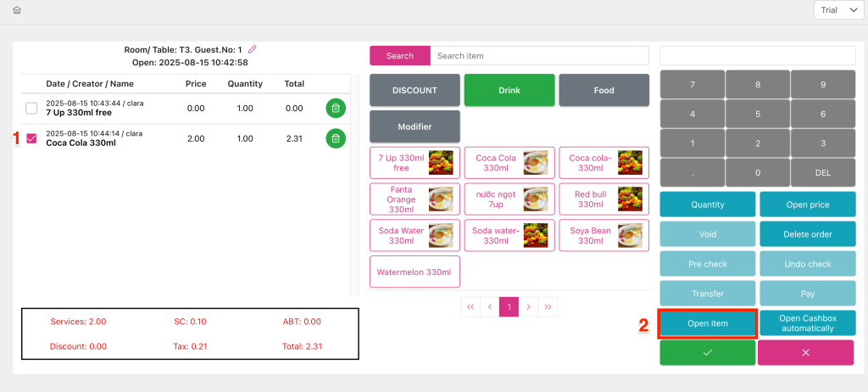This screenshot has height=392, width=868.
Task: Add Red bull 330ml to order
Action: pos(604,199)
